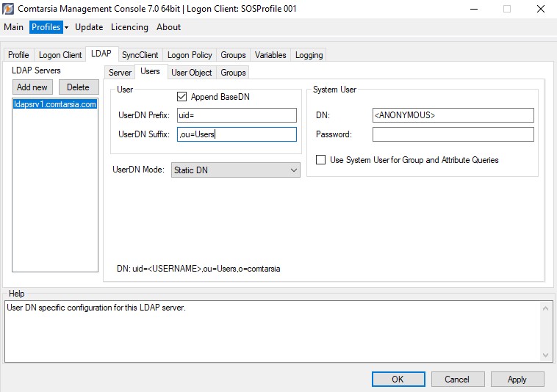
Task: Open the Main menu
Action: pos(14,27)
